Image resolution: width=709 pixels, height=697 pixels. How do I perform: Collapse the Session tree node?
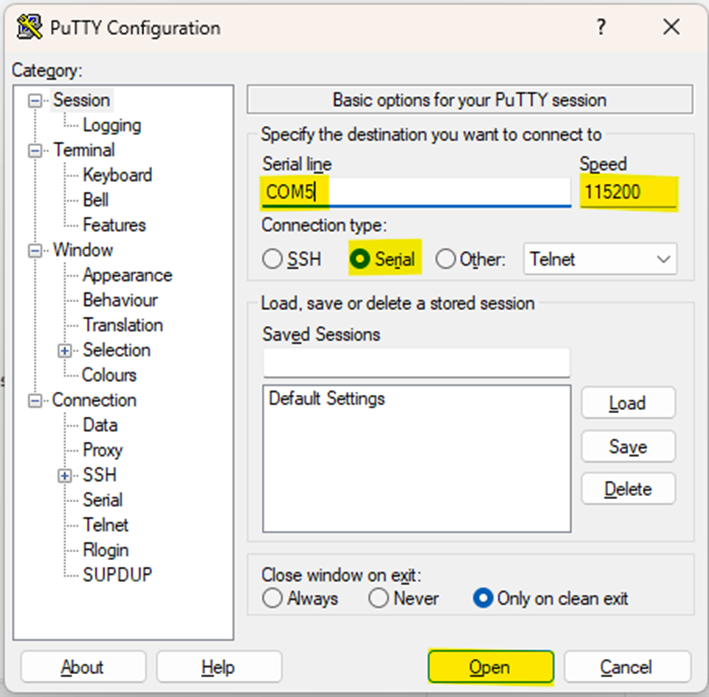click(x=35, y=100)
